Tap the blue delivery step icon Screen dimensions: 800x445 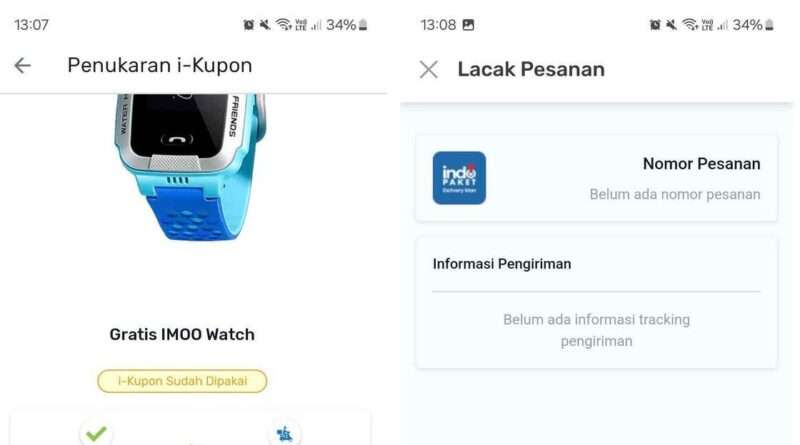click(284, 434)
